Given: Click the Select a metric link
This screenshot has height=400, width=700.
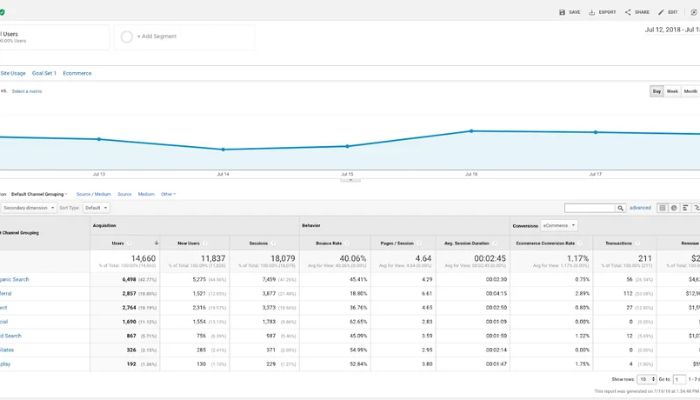Looking at the screenshot, I should tap(27, 92).
